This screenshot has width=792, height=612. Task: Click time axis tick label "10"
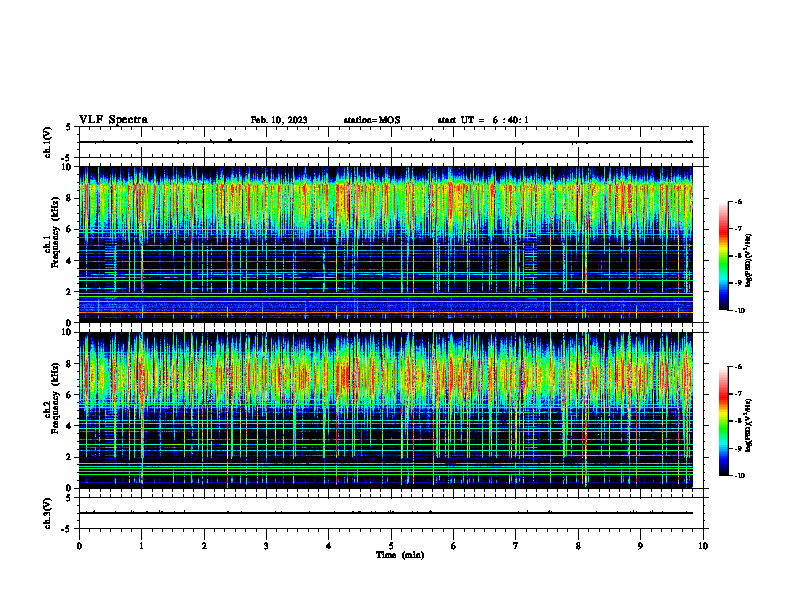(703, 546)
